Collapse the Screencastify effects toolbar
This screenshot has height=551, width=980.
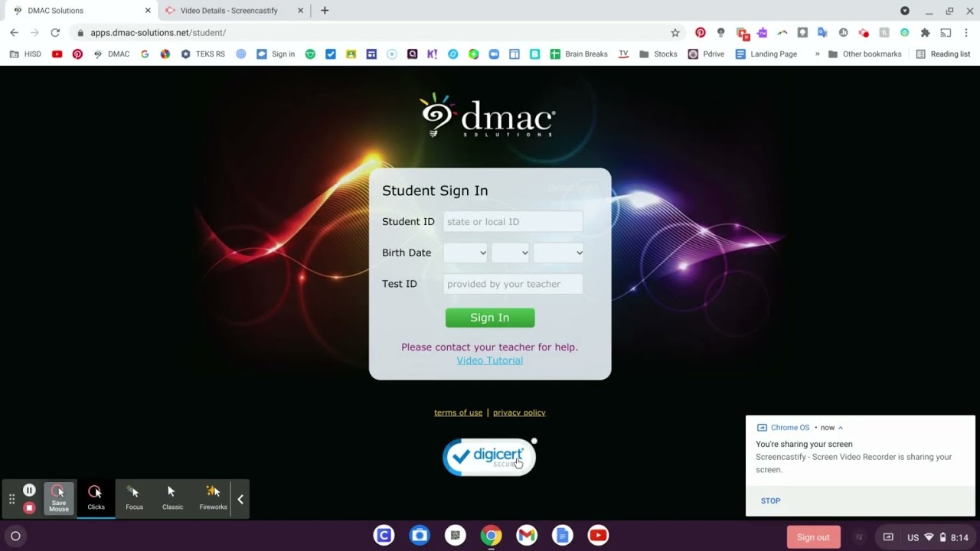(240, 498)
